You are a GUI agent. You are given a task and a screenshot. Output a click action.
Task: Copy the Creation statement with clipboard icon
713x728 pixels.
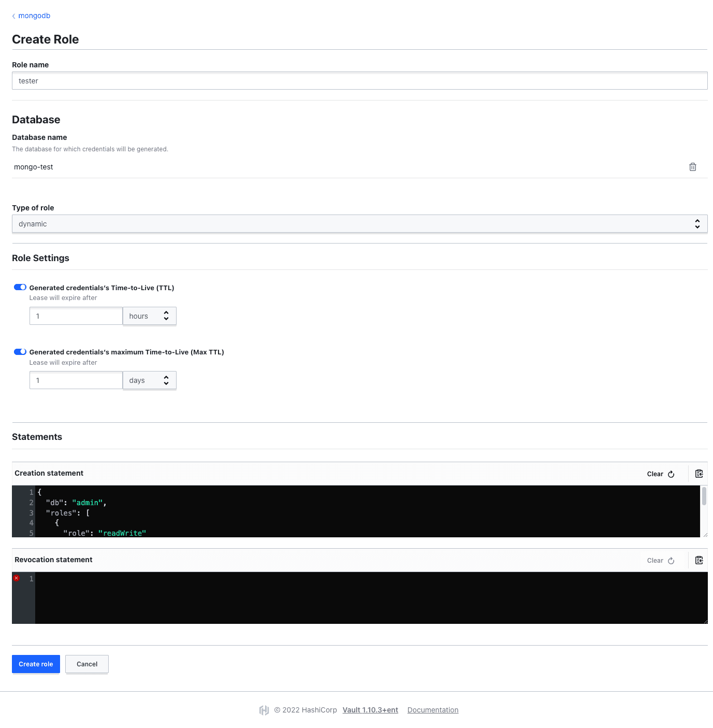pyautogui.click(x=699, y=474)
